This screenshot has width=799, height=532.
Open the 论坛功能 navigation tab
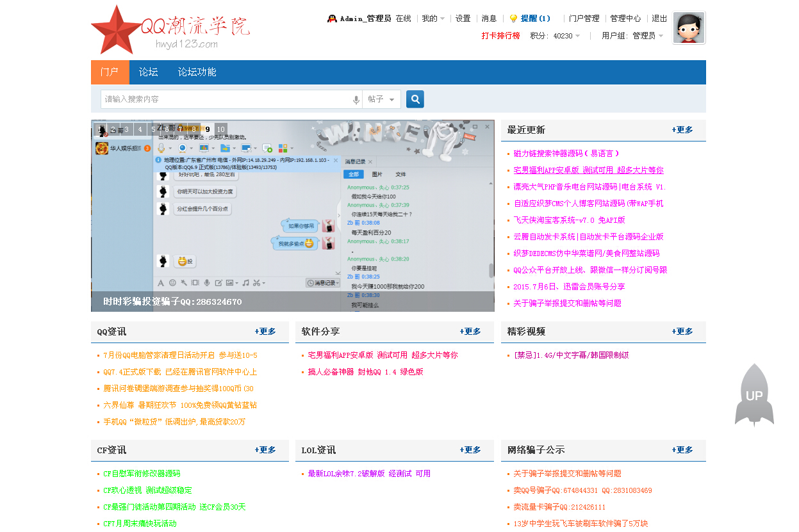tap(197, 72)
